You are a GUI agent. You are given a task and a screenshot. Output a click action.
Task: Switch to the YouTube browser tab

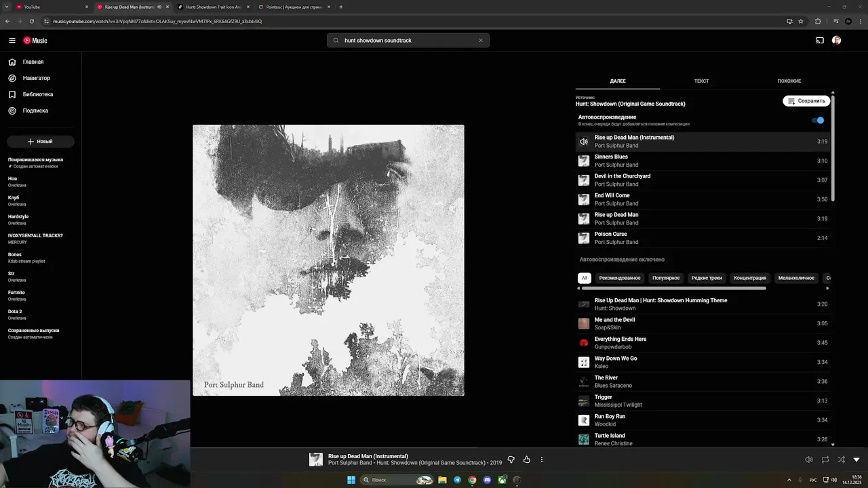point(52,7)
